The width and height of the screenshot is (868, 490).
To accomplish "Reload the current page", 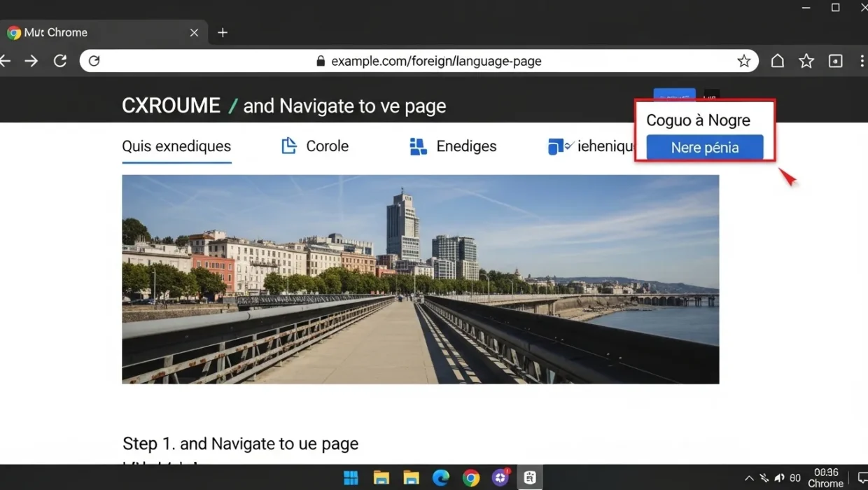I will [x=59, y=61].
